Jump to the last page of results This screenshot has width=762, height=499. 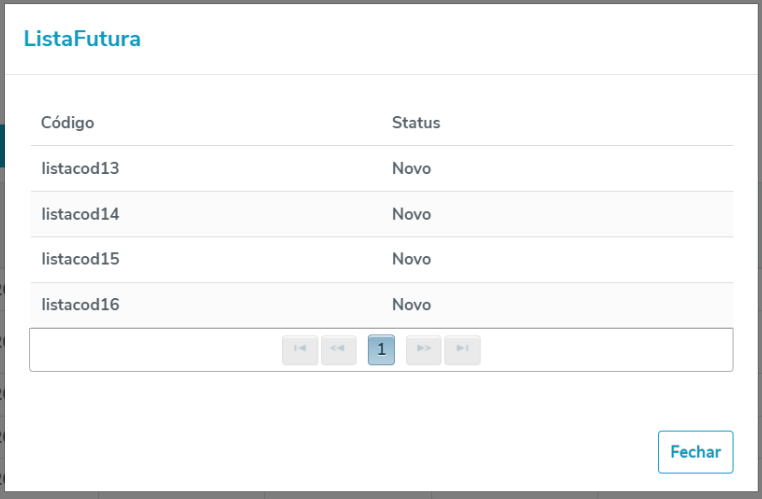pyautogui.click(x=462, y=349)
